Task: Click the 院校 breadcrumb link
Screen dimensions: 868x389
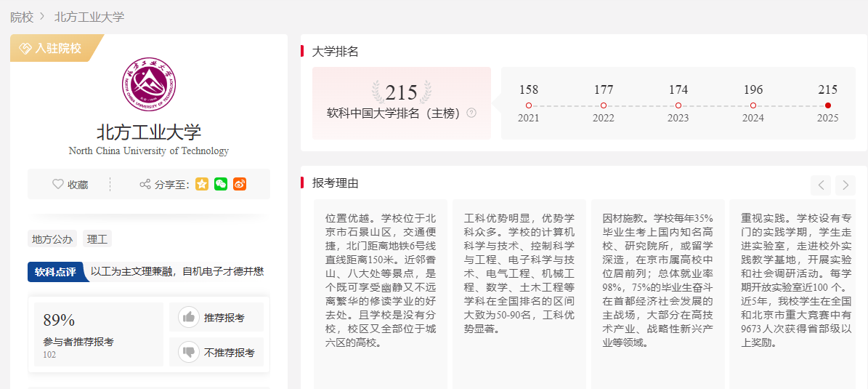Action: click(x=22, y=17)
